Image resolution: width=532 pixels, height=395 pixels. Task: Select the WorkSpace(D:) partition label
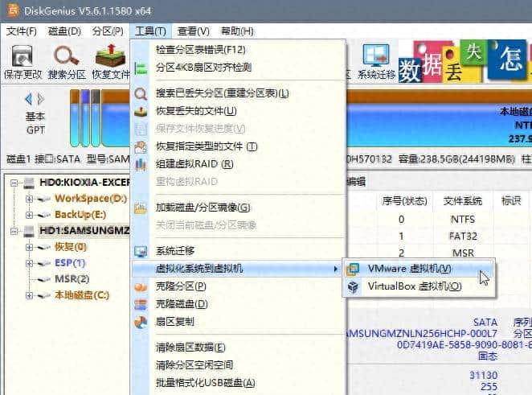pyautogui.click(x=91, y=199)
